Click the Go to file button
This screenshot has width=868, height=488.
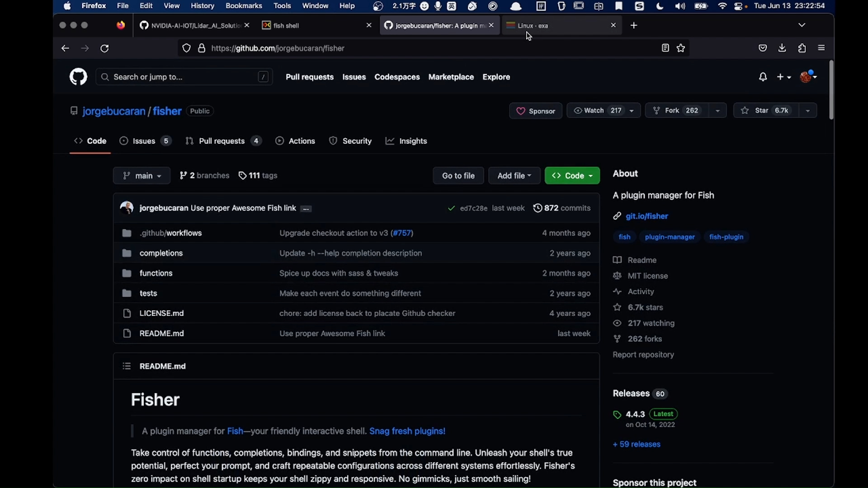pos(458,176)
